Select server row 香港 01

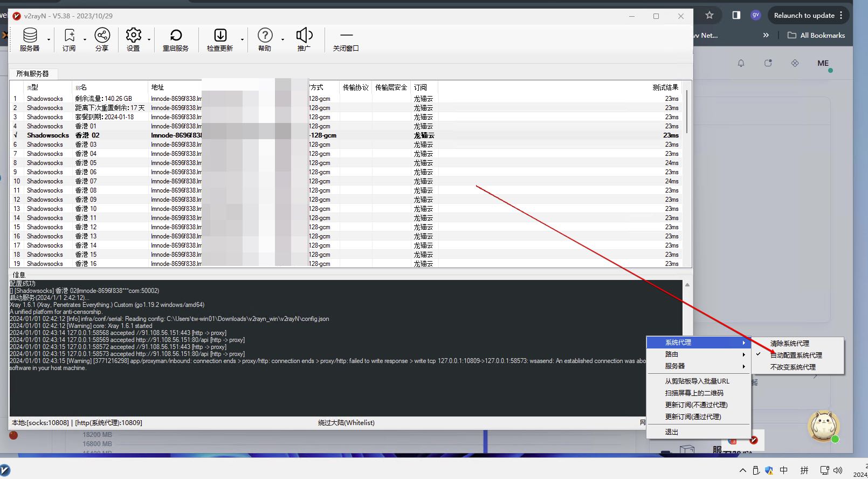[346, 126]
